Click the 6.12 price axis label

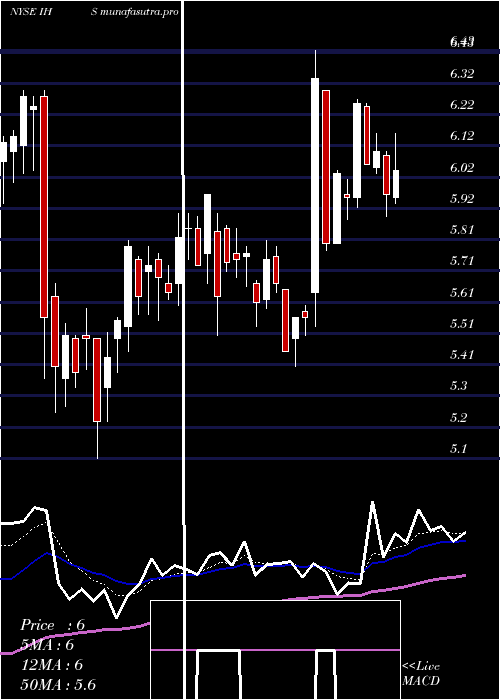[x=462, y=136]
